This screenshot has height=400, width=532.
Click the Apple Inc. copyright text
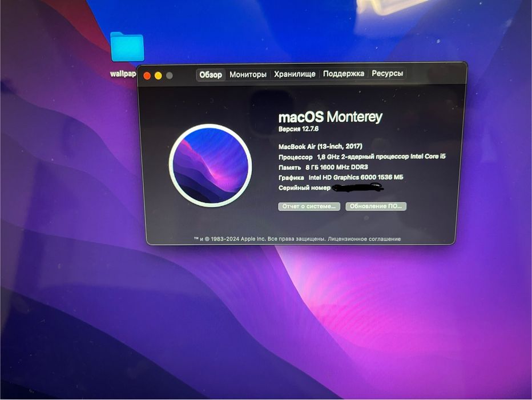[260, 239]
